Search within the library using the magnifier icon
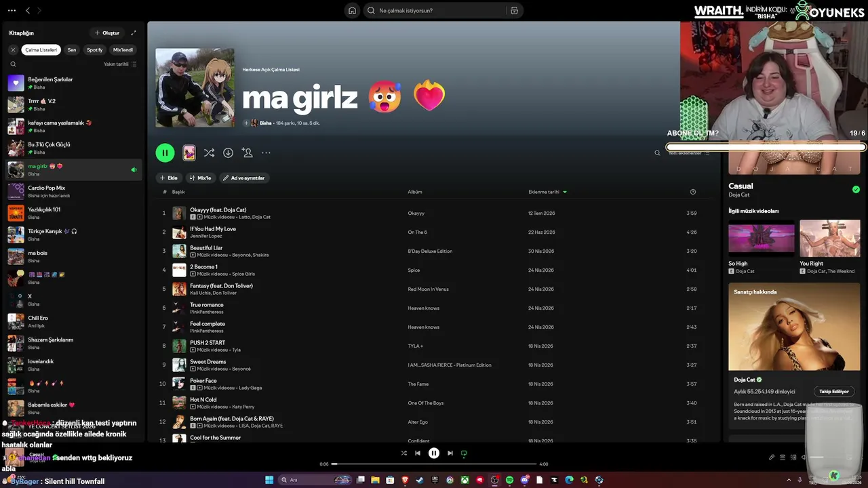The image size is (868, 488). (13, 64)
